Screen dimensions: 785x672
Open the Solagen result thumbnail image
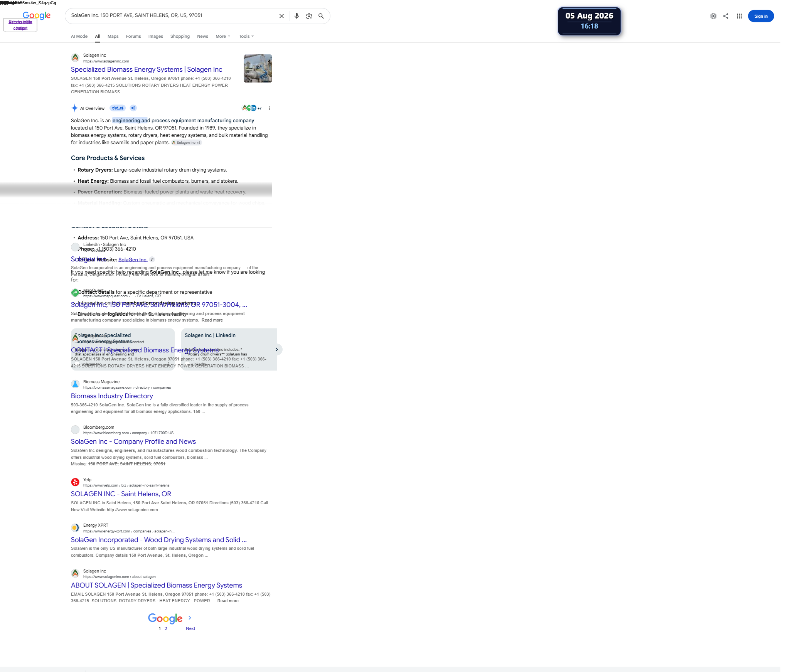(x=258, y=68)
